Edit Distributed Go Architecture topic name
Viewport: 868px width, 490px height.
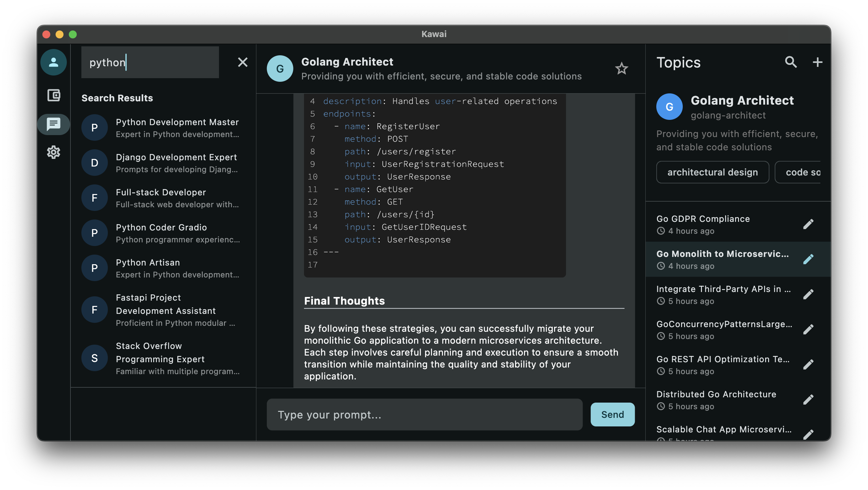click(x=808, y=400)
